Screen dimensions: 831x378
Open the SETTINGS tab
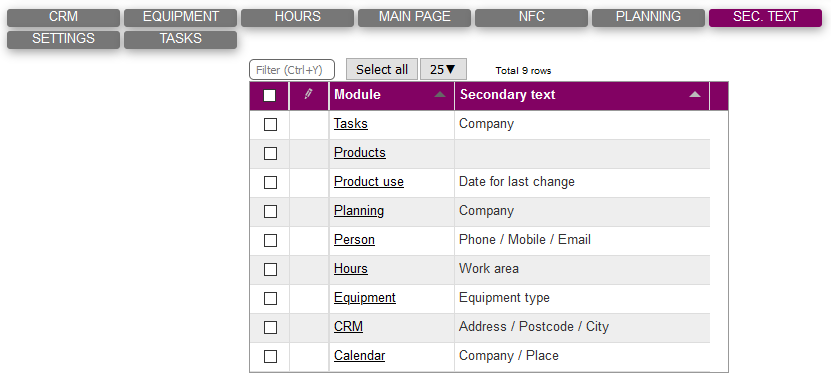[64, 40]
